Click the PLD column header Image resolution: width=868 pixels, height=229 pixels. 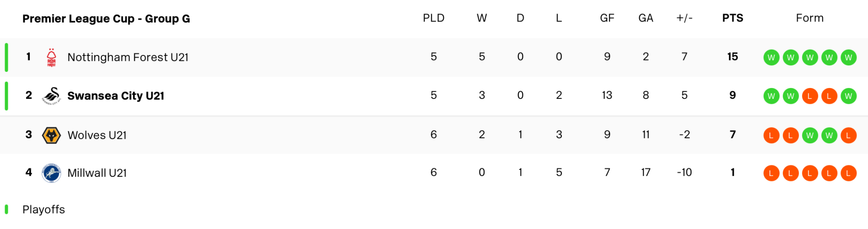(434, 18)
